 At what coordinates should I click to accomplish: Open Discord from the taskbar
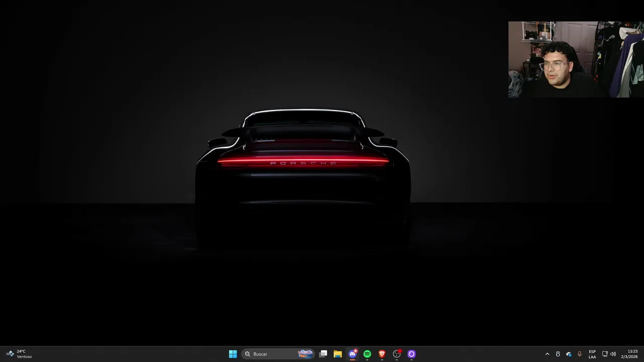coord(353,354)
